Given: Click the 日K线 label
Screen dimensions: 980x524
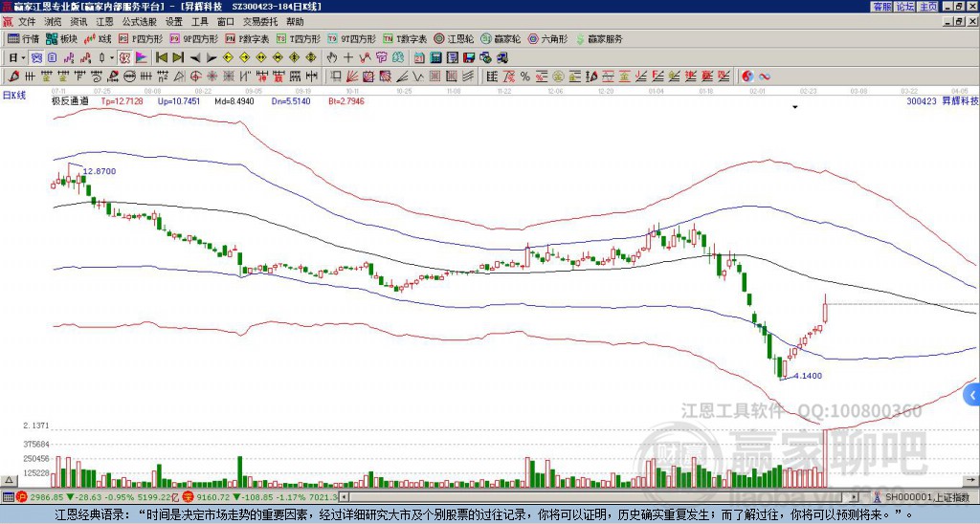Looking at the screenshot, I should point(13,96).
